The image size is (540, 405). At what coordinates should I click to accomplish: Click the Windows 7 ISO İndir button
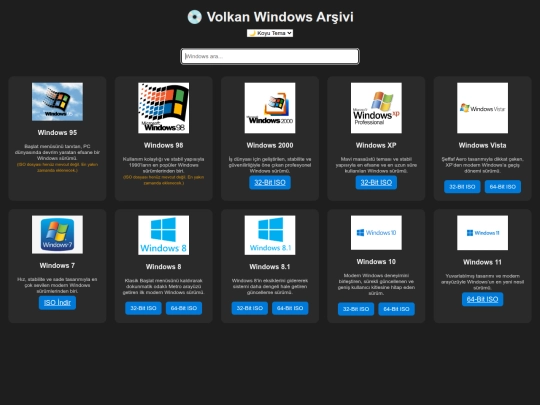[x=57, y=303]
